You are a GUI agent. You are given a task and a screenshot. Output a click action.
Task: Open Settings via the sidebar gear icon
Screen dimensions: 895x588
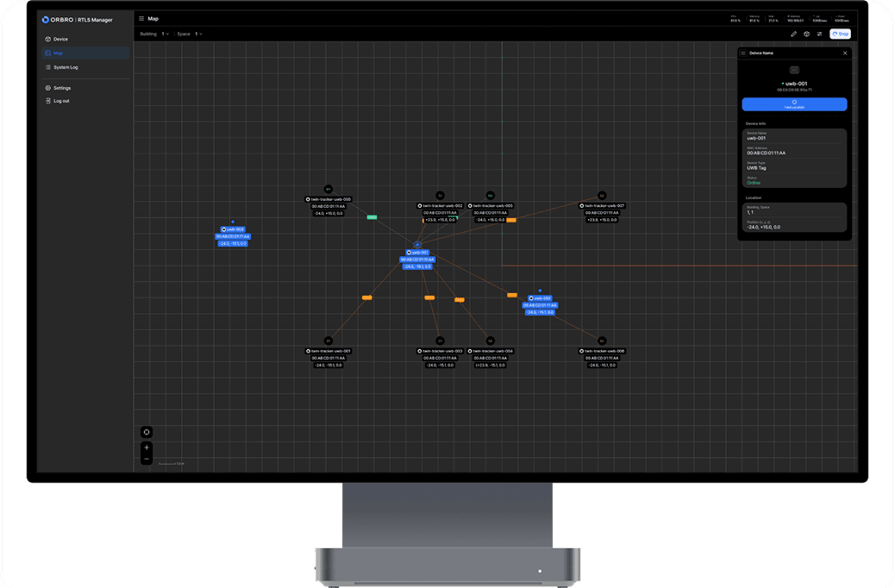click(50, 87)
